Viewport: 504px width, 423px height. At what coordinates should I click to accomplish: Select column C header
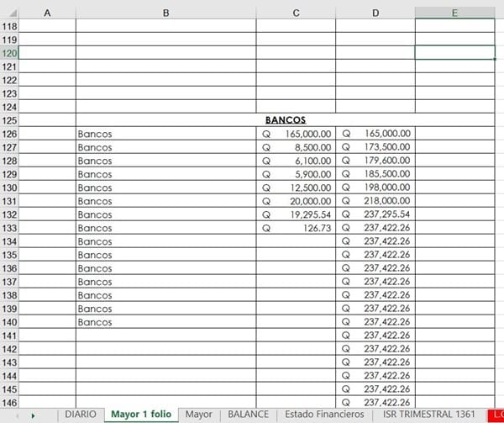[x=296, y=13]
